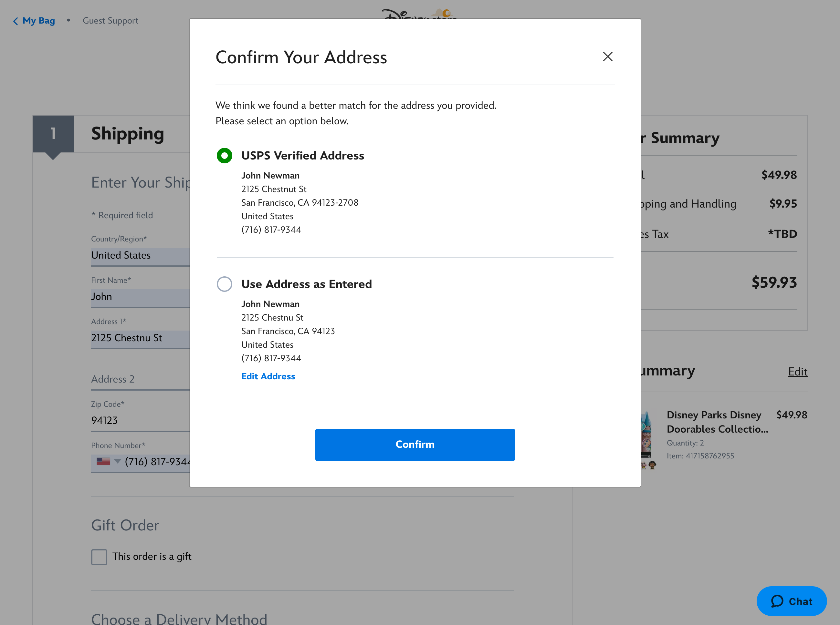The height and width of the screenshot is (625, 840).
Task: Open the United States country selector
Action: click(x=140, y=256)
